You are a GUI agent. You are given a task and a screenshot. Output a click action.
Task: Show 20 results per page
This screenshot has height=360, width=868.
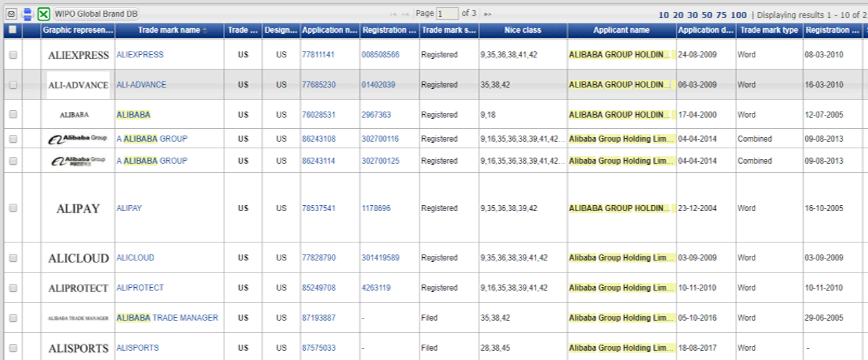click(x=678, y=15)
